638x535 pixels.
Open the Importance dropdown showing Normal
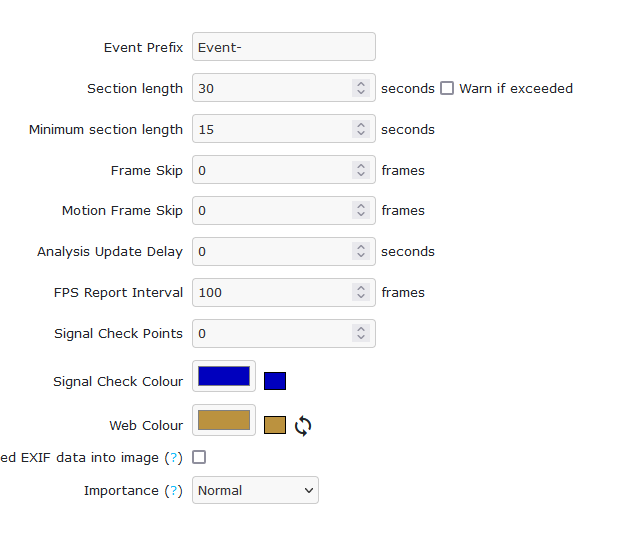click(256, 490)
